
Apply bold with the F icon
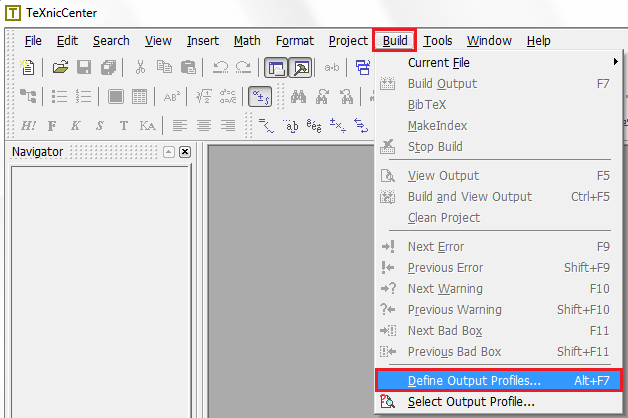(52, 126)
